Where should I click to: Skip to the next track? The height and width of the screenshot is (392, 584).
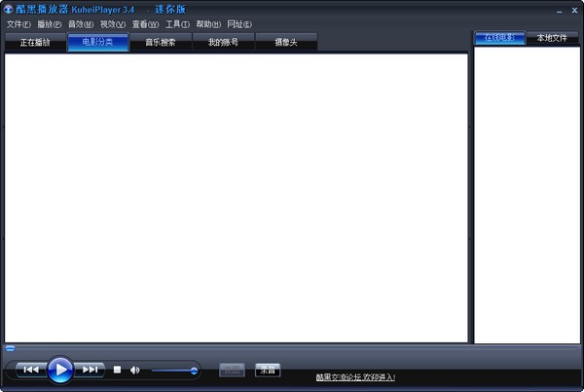pos(90,370)
